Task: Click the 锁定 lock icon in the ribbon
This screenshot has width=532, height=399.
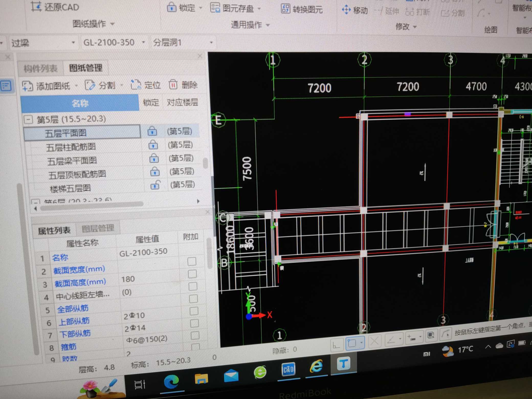Action: click(x=171, y=7)
